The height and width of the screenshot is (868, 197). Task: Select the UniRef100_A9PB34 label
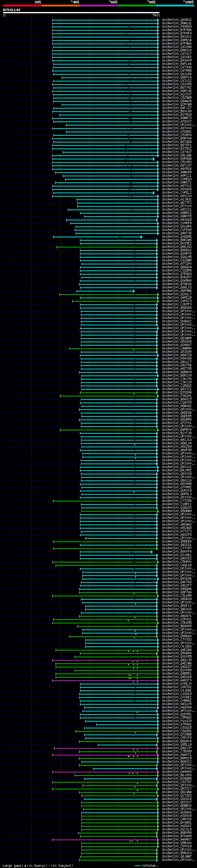coord(177,40)
